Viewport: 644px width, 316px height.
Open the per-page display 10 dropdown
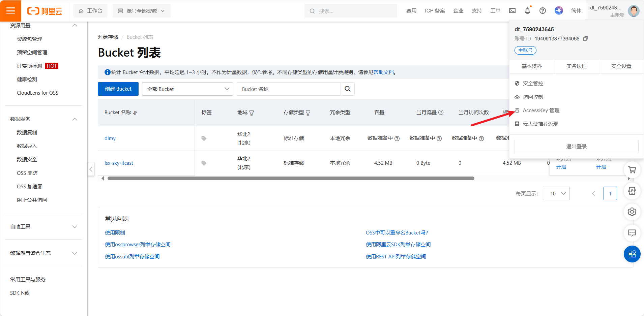coord(556,193)
